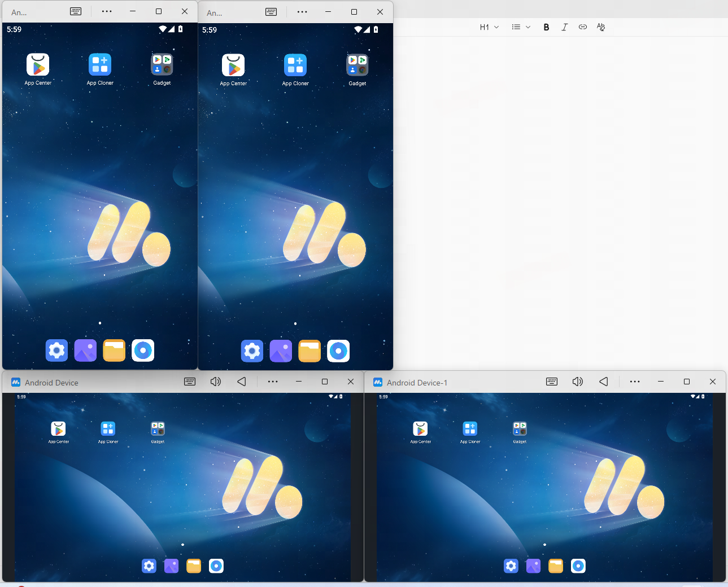Screen dimensions: 728x587
Task: Open Settings in left portrait emulator dock
Action: (56, 351)
